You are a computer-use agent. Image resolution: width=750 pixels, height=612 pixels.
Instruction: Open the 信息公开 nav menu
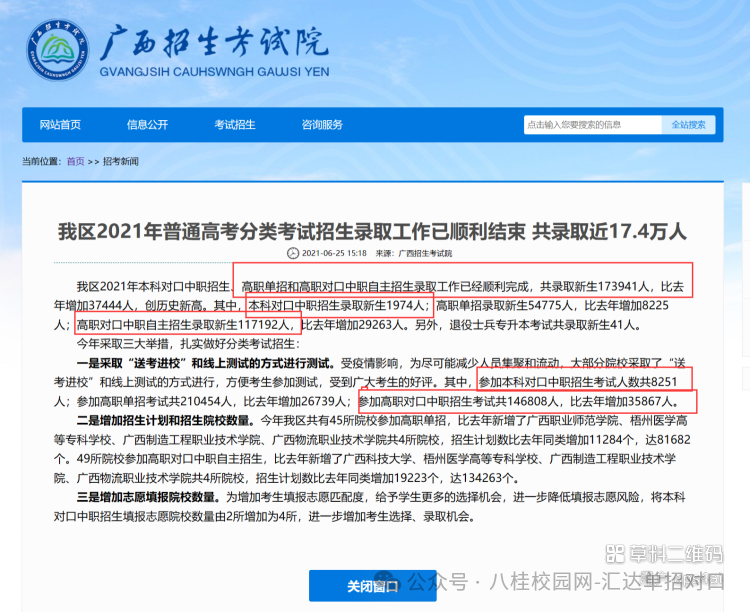tap(147, 125)
